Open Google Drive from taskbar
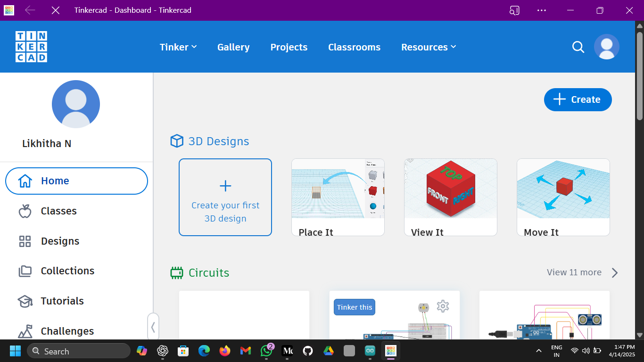The image size is (644, 362). coord(329,351)
